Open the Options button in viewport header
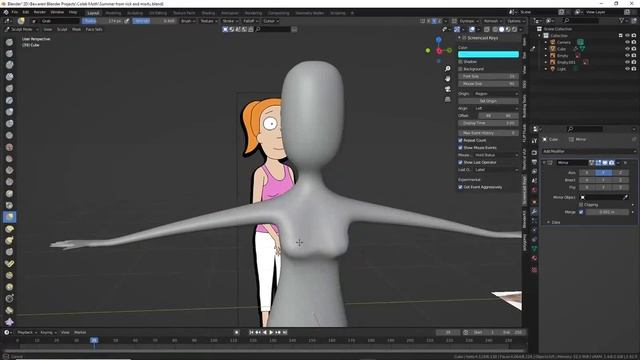 coord(516,21)
